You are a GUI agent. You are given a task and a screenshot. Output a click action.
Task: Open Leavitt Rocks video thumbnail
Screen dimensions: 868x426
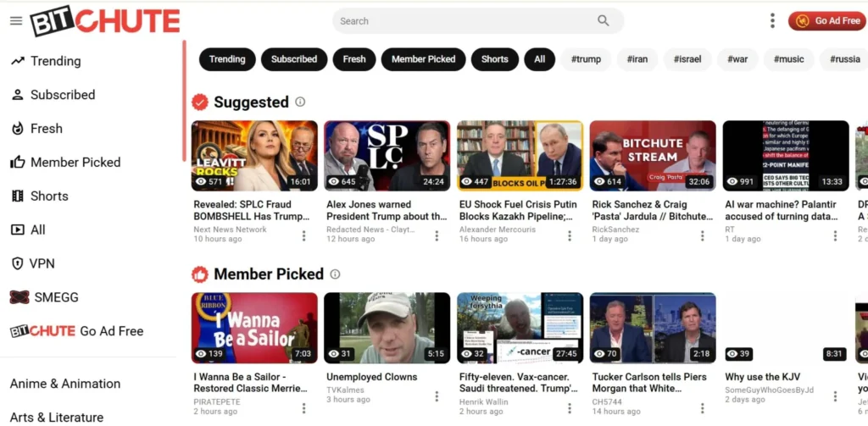pos(254,156)
